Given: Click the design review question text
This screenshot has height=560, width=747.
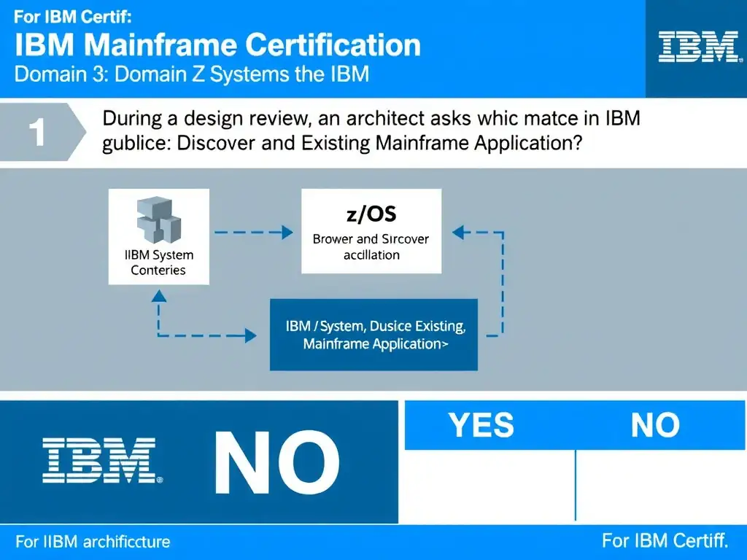Looking at the screenshot, I should [x=371, y=131].
